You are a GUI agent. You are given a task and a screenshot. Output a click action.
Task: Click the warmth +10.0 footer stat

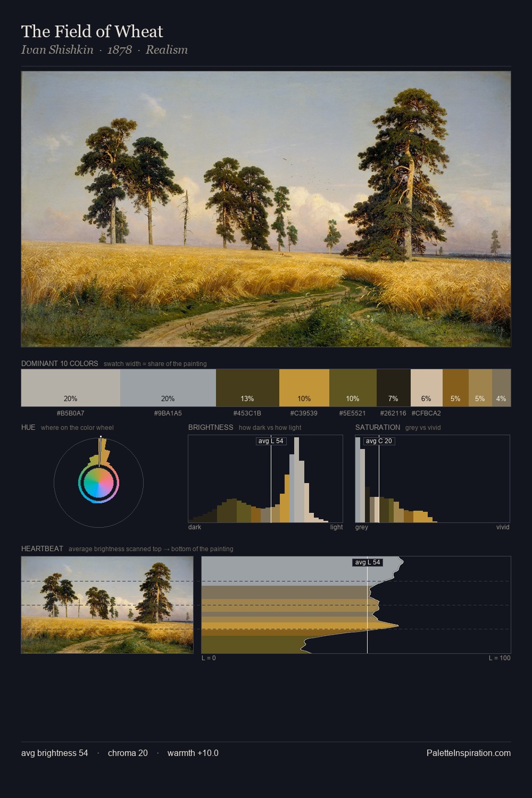click(x=193, y=753)
